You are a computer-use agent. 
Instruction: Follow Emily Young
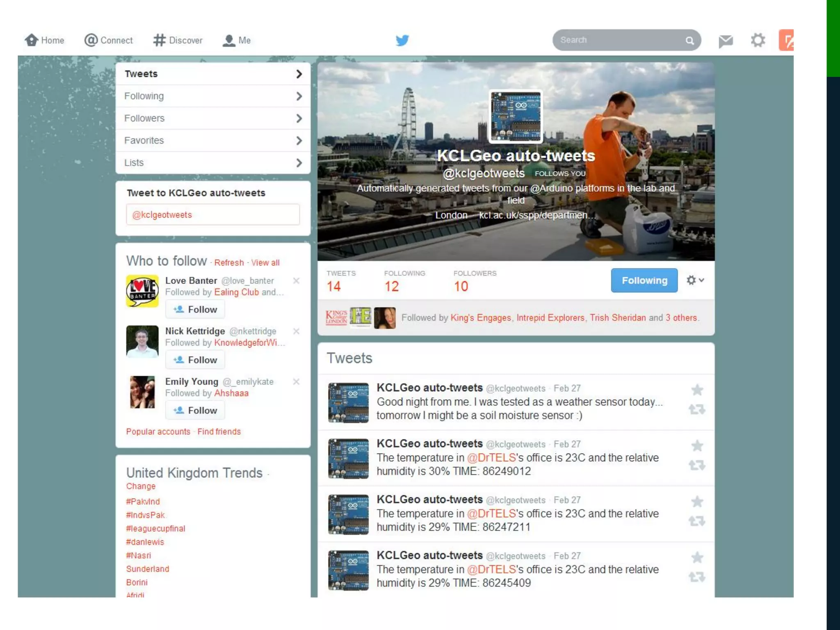(x=195, y=410)
